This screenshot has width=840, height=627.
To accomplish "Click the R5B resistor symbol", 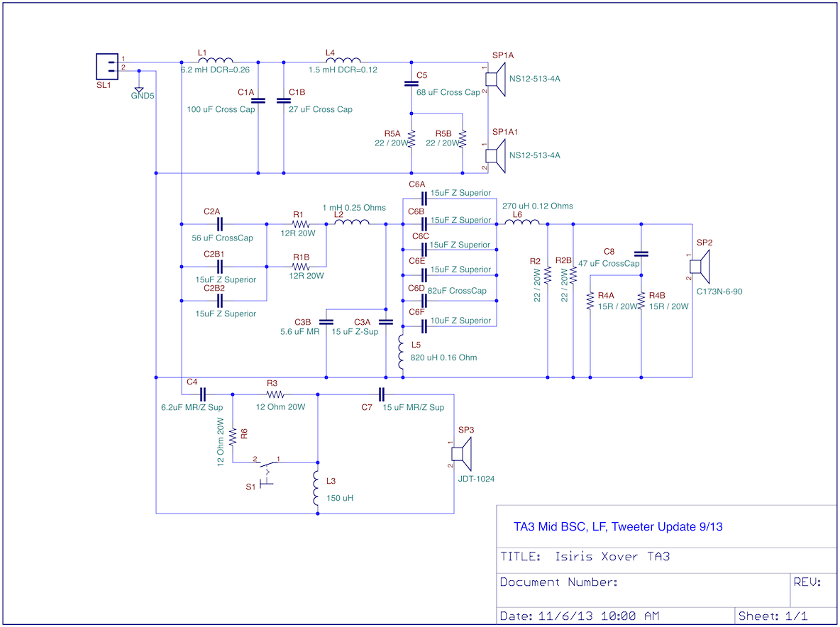I will (x=463, y=139).
